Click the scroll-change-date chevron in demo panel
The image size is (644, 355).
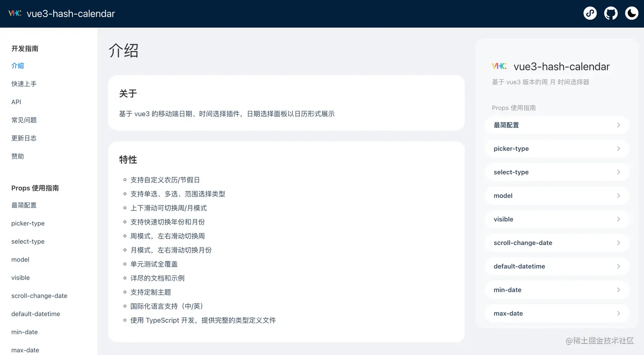tap(618, 242)
